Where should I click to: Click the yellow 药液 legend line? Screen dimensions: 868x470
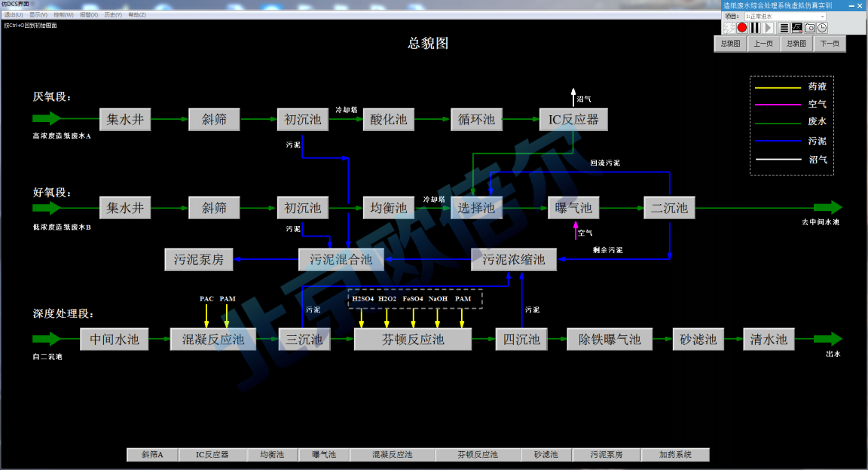(778, 87)
